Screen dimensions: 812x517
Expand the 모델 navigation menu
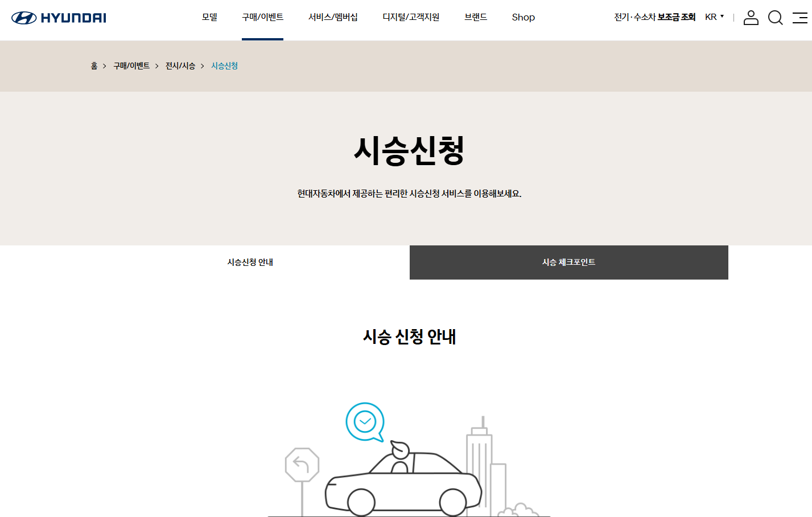click(x=209, y=17)
